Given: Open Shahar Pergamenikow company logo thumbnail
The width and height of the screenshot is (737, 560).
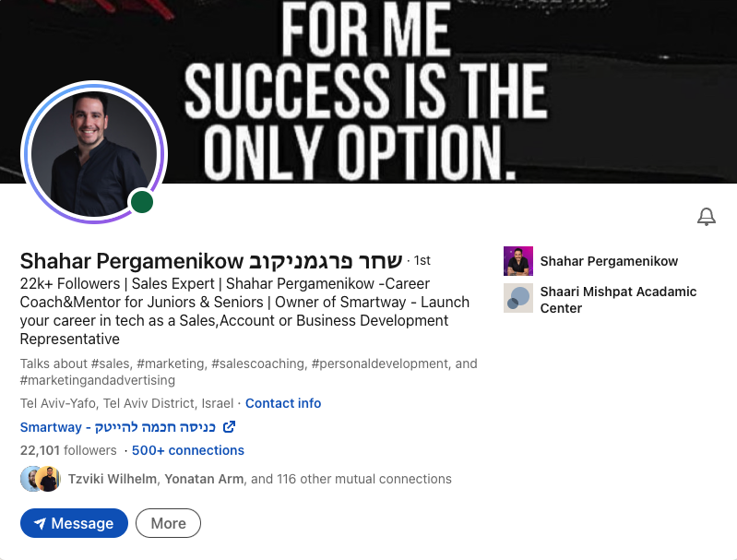Looking at the screenshot, I should click(518, 261).
